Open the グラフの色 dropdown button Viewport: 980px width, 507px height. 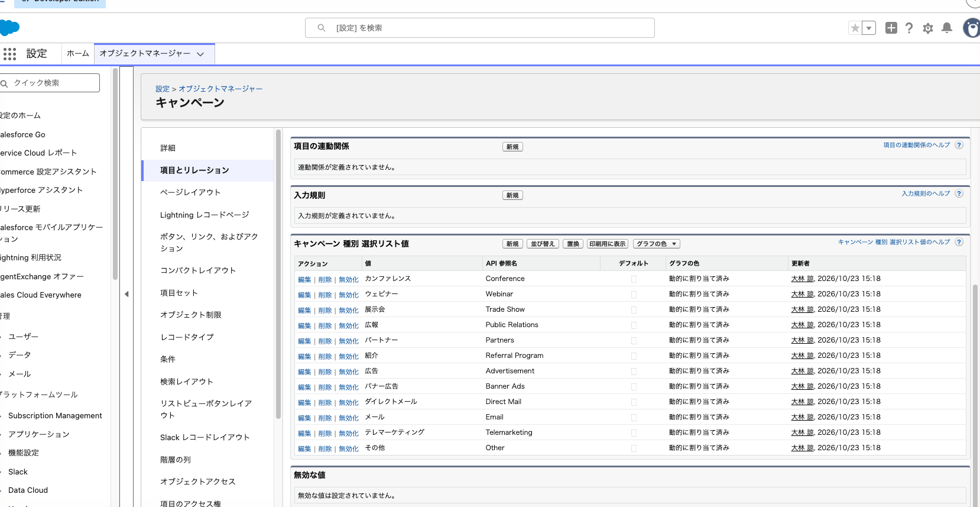657,244
